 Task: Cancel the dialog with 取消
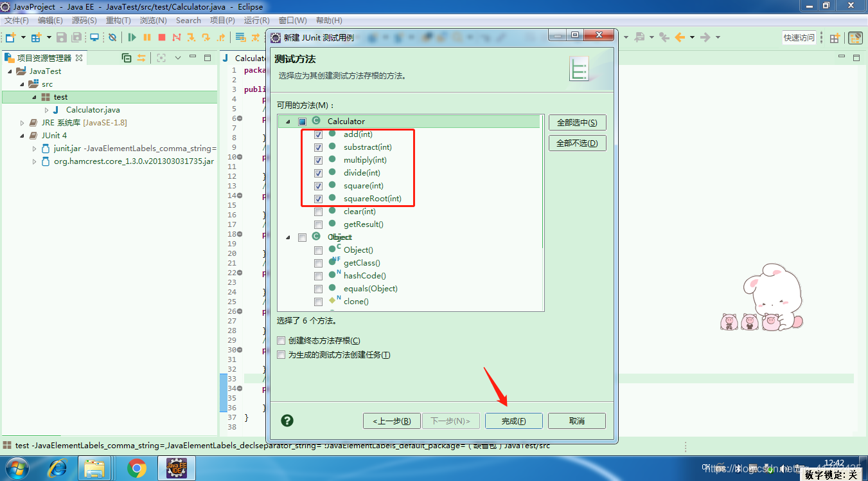pyautogui.click(x=577, y=421)
